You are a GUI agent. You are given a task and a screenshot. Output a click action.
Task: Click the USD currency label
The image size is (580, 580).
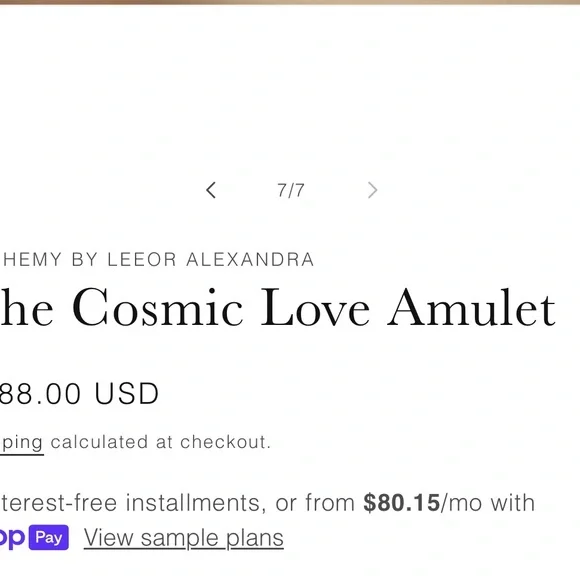[127, 394]
